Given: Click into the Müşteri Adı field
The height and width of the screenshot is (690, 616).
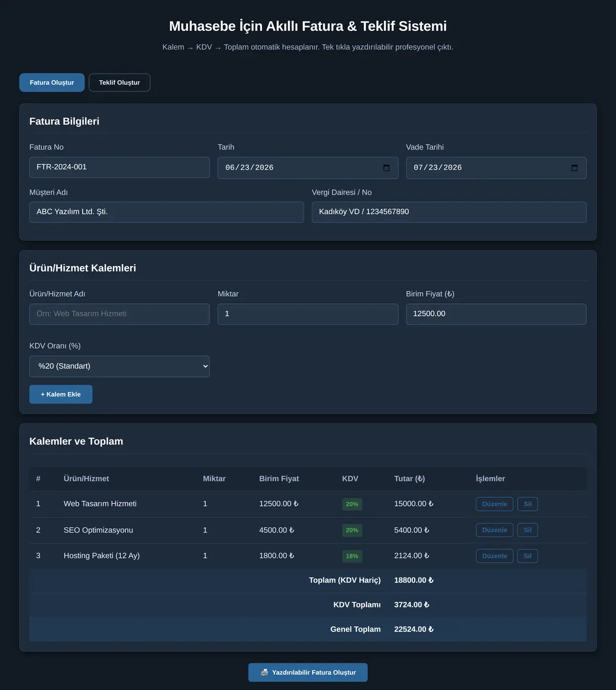Looking at the screenshot, I should coord(166,212).
